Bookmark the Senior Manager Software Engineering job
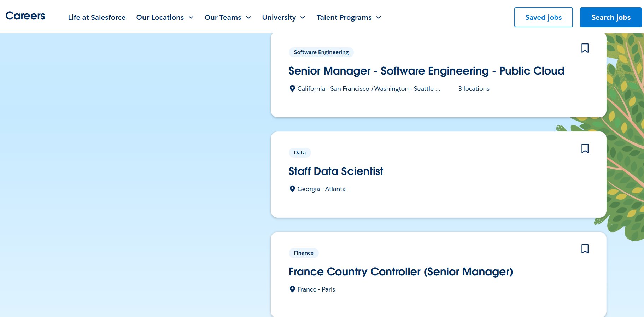Image resolution: width=644 pixels, height=317 pixels. (585, 48)
